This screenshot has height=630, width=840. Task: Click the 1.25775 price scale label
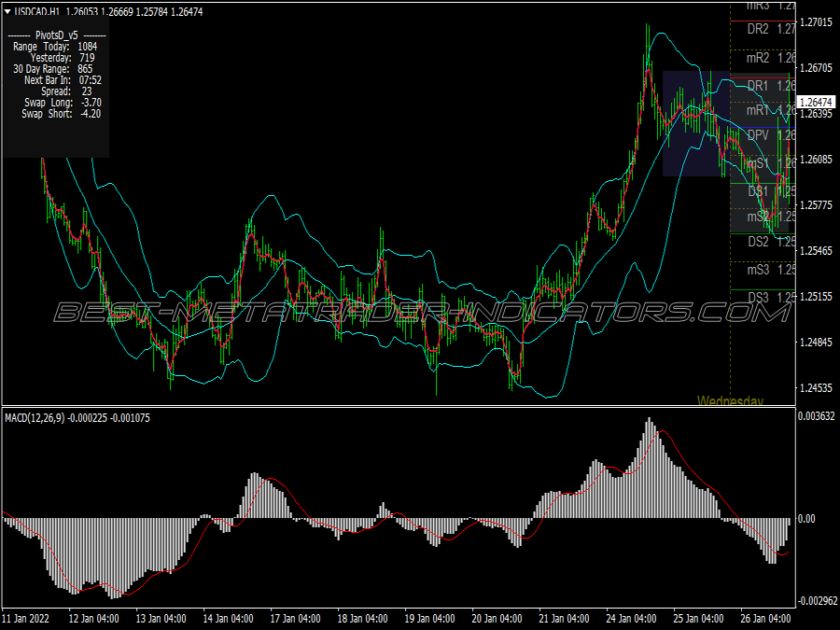point(816,205)
